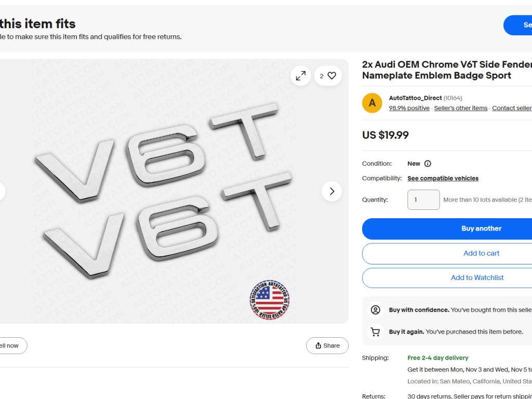Edit the Quantity field
Screen dimensions: 532x399
(x=423, y=199)
